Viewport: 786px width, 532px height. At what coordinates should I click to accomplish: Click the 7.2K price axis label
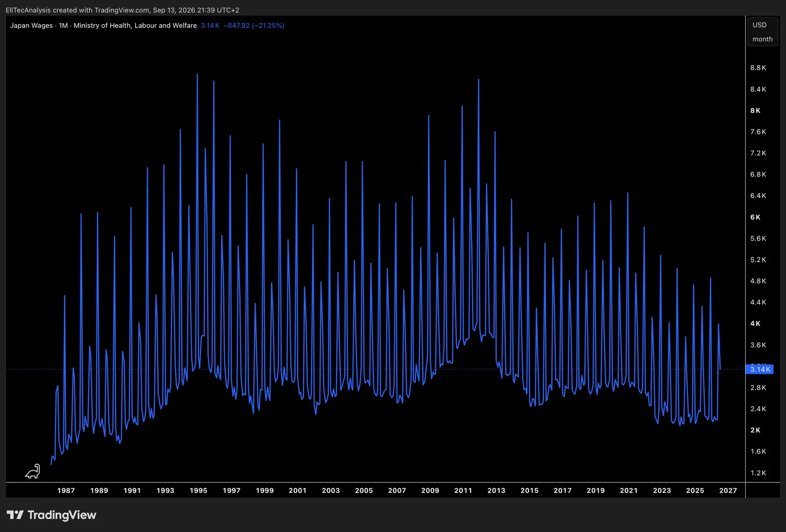point(758,153)
